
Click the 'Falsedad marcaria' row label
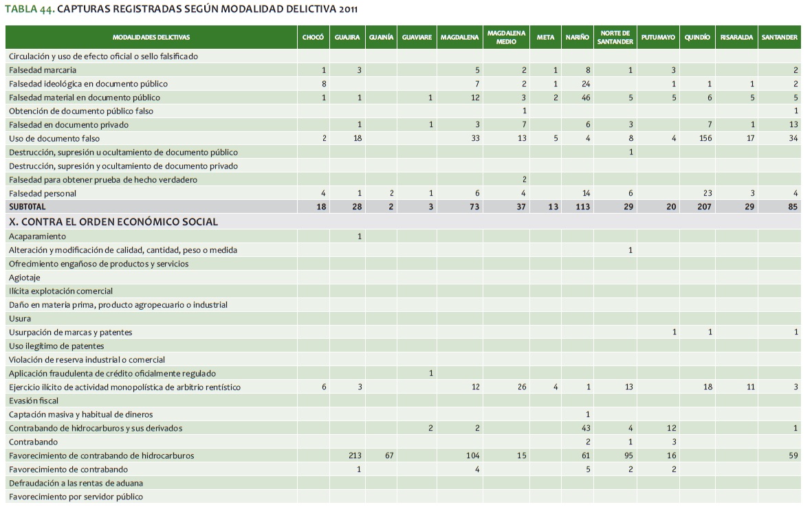[x=43, y=70]
